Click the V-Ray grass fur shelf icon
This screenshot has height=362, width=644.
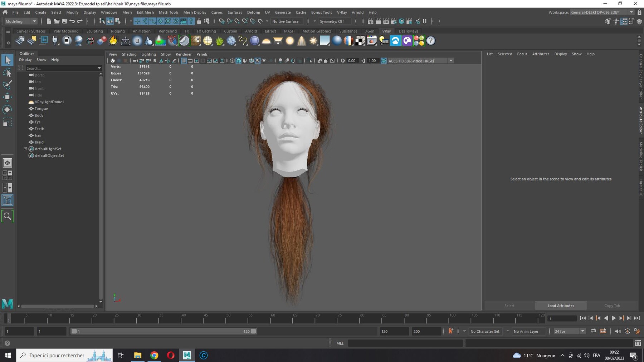pyautogui.click(x=219, y=41)
